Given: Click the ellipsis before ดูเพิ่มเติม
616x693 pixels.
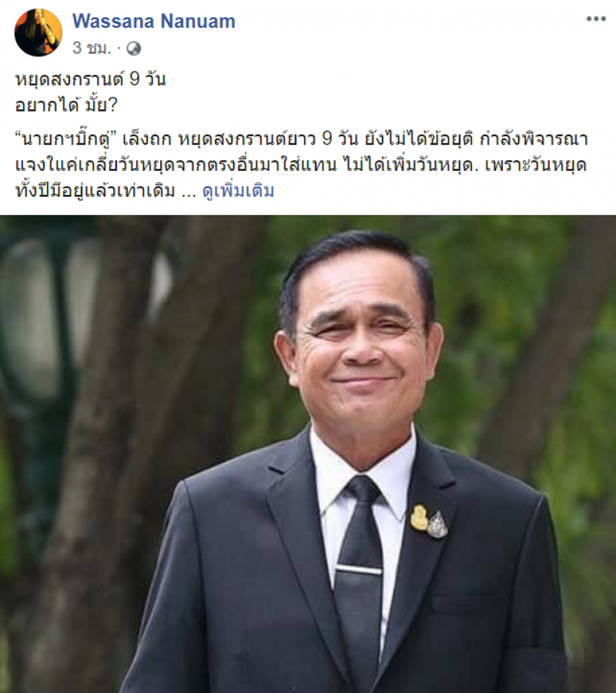Looking at the screenshot, I should (189, 193).
